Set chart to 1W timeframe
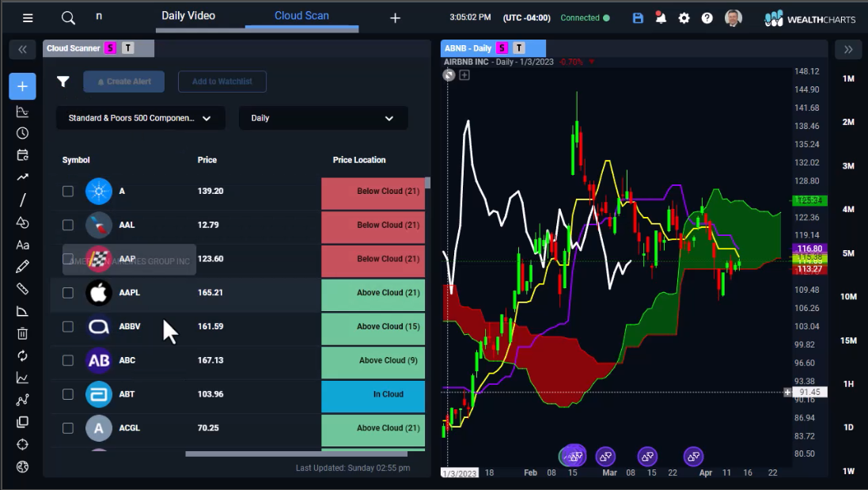 click(848, 471)
